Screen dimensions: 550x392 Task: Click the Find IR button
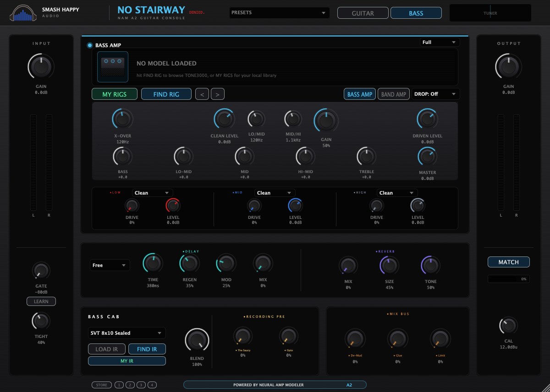[147, 349]
